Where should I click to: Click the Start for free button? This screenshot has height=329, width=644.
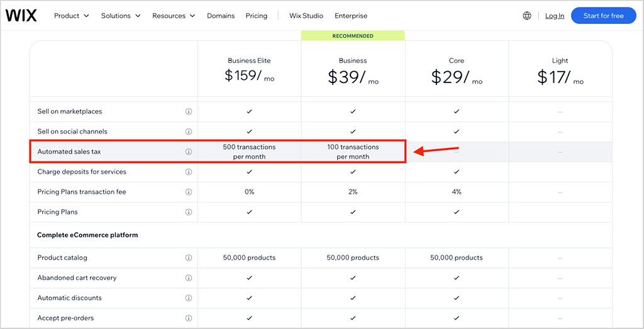coord(603,16)
